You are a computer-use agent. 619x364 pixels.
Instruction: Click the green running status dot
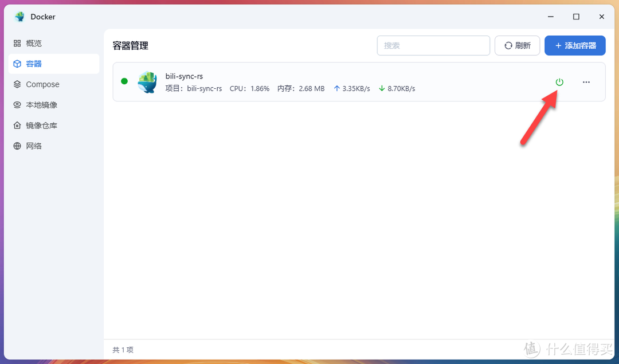[x=124, y=81]
